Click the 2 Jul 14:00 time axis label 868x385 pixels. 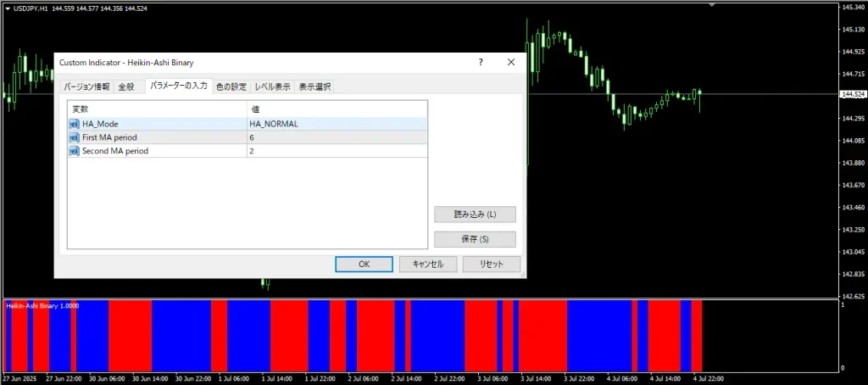(x=407, y=379)
